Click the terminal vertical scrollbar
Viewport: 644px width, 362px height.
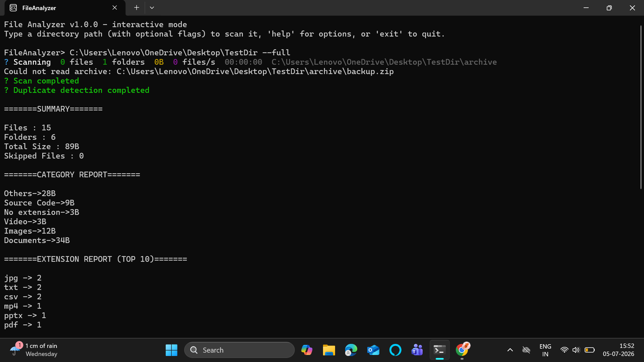pos(641,107)
